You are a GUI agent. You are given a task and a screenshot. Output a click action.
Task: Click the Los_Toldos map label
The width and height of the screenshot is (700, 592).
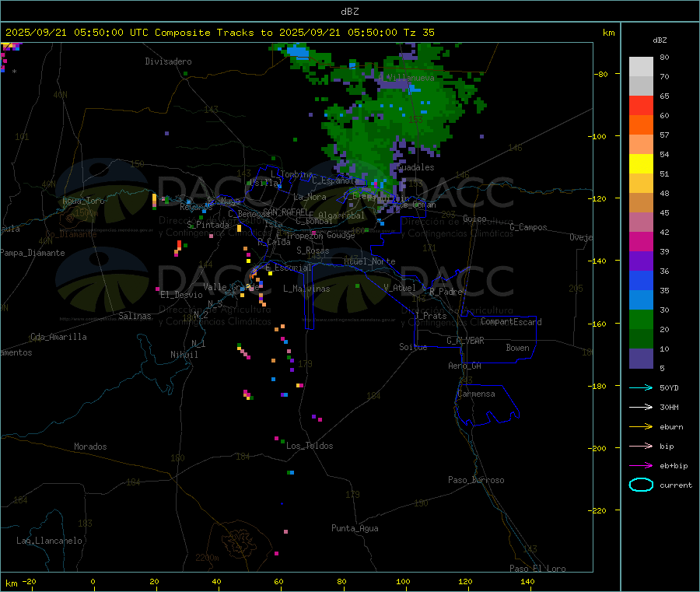[310, 446]
